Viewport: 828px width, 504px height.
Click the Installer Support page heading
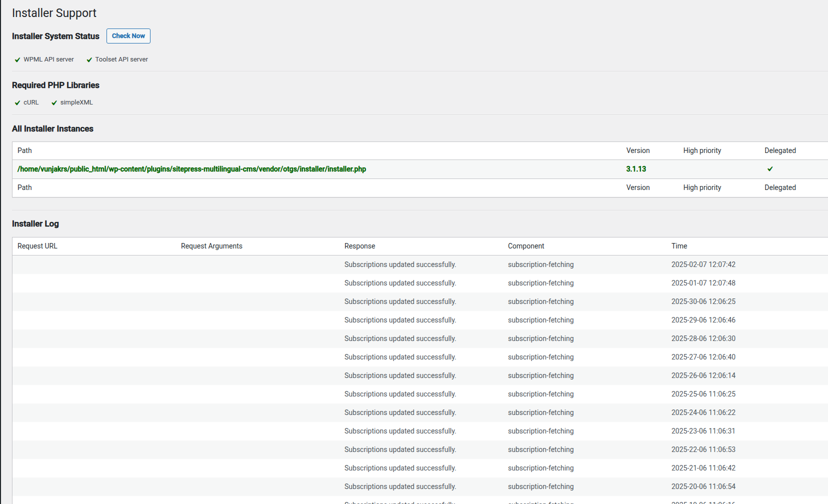click(x=54, y=13)
